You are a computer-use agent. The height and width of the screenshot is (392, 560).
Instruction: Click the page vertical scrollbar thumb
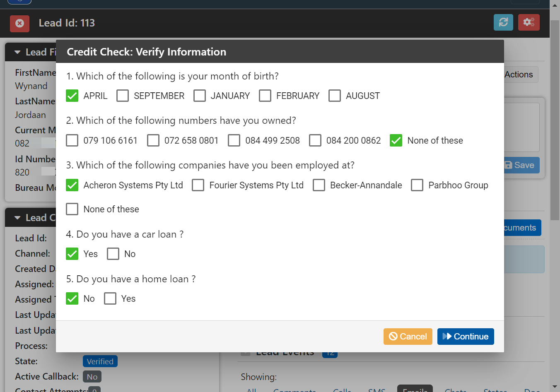point(555,120)
